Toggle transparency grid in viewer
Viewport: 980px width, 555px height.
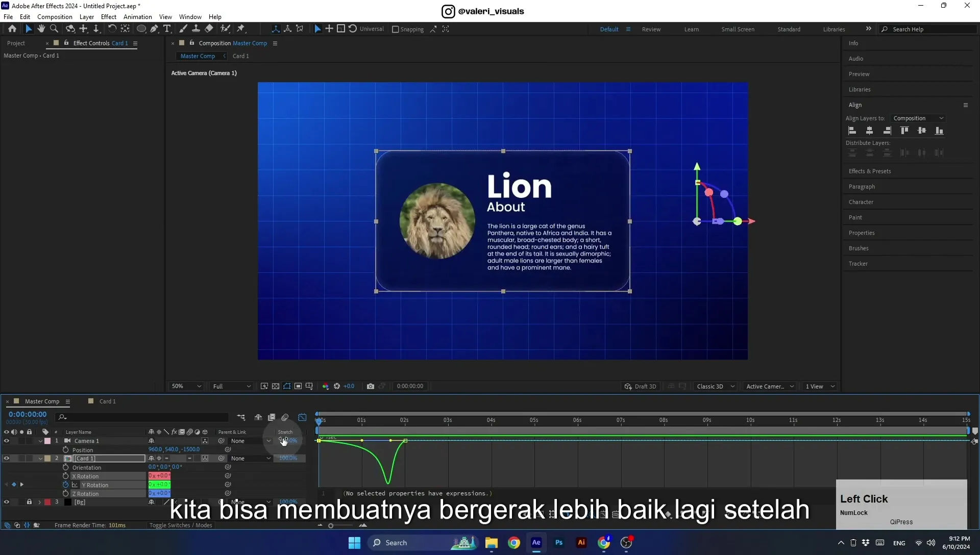point(276,386)
